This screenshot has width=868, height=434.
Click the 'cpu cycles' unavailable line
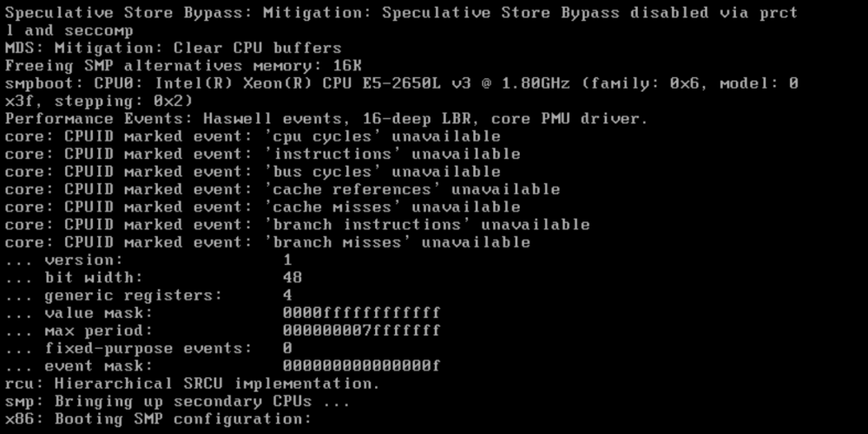253,137
